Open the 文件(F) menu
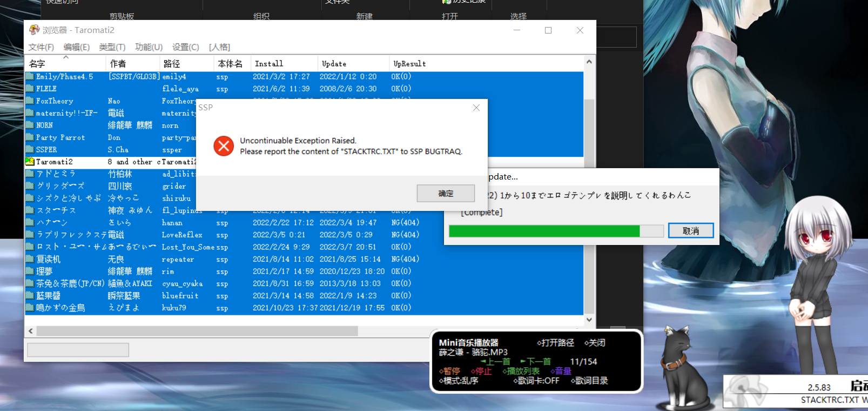This screenshot has height=411, width=868. (41, 47)
